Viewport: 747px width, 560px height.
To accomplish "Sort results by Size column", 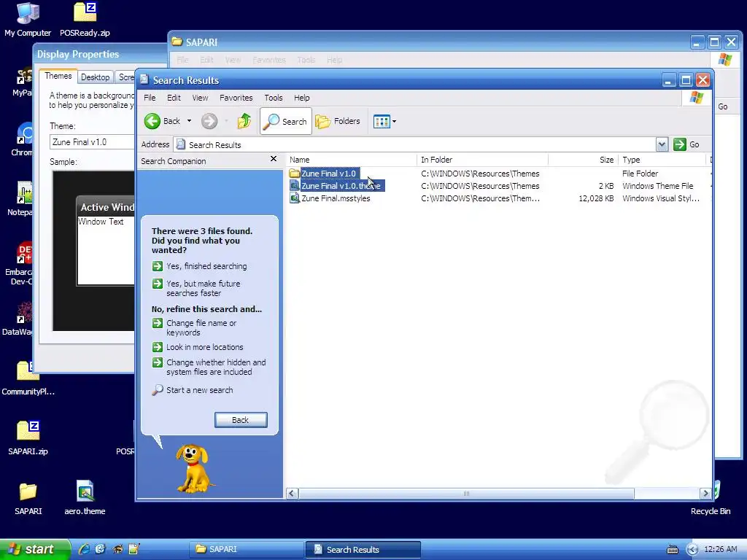I will pos(583,160).
